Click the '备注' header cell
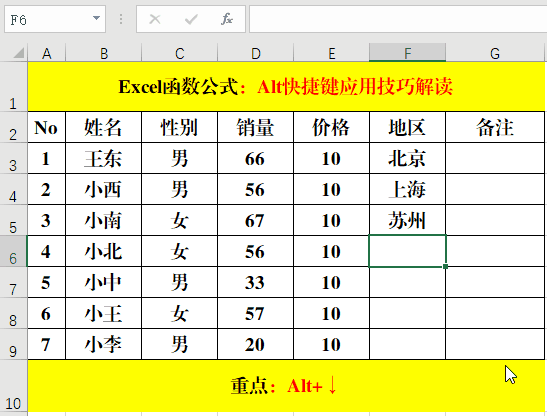 click(x=495, y=127)
